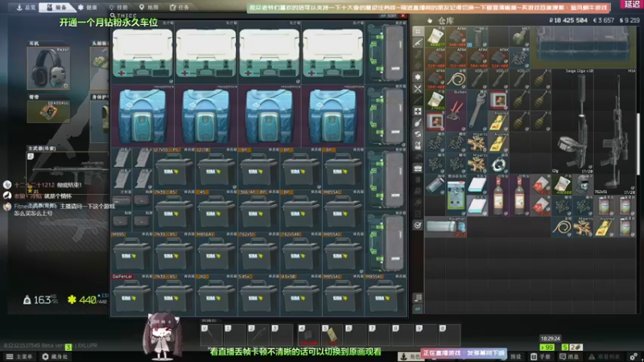The width and height of the screenshot is (644, 362).
Task: Open the 任务 tasks tab
Action: click(180, 7)
